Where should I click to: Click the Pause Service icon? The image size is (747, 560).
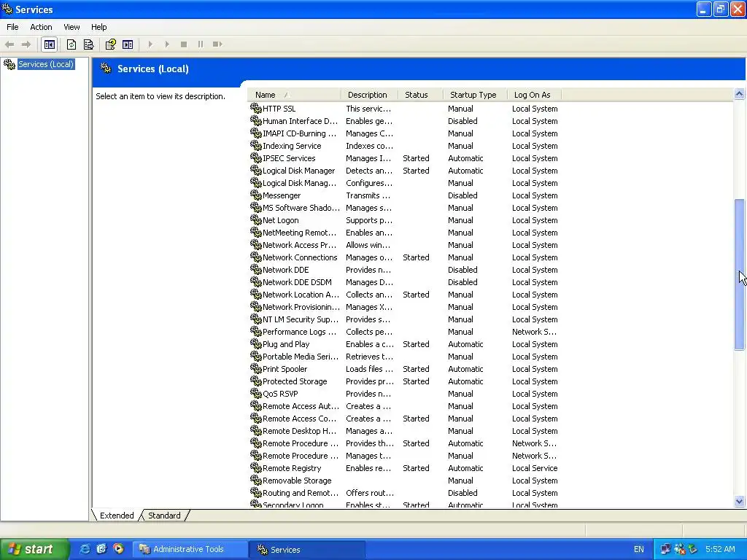[200, 44]
